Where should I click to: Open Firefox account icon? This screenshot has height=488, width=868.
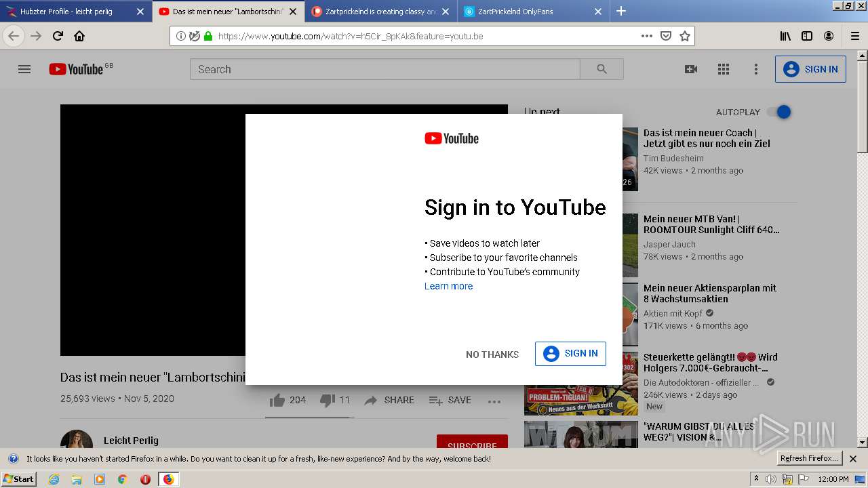point(829,36)
